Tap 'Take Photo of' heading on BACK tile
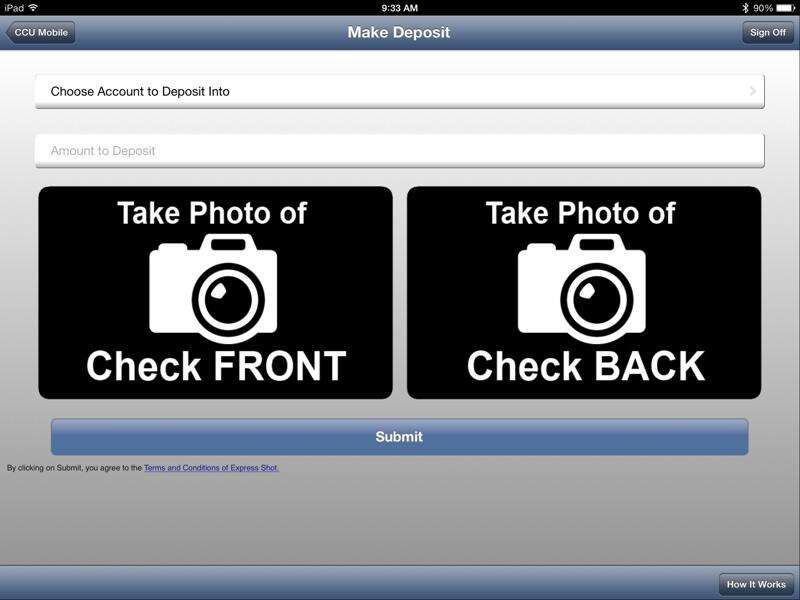The image size is (800, 600). coord(581,213)
